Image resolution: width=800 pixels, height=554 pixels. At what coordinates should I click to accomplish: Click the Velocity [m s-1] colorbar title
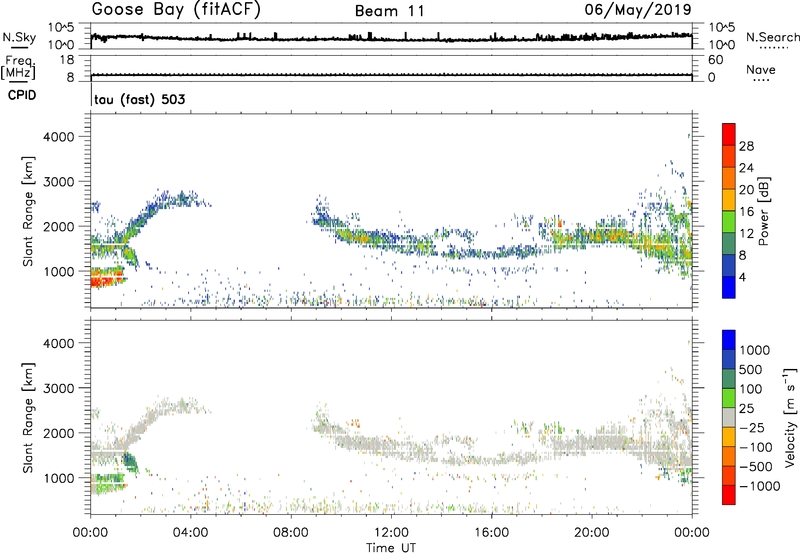790,417
